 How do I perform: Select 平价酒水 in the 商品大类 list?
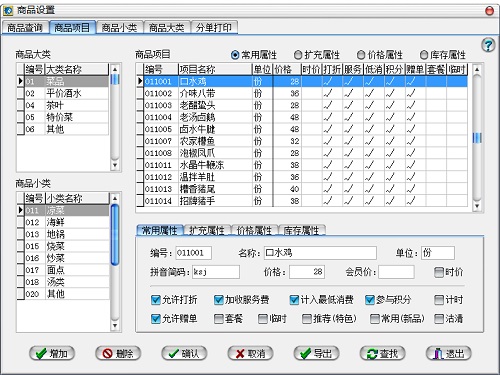click(x=63, y=93)
